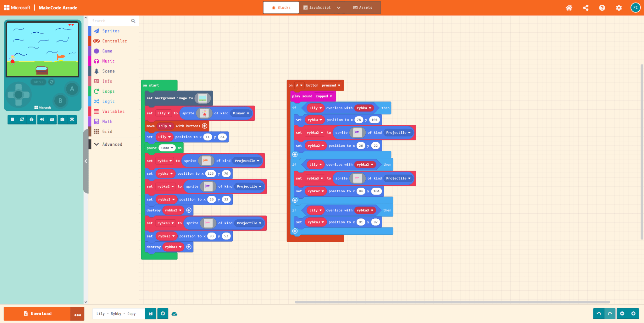
Task: Open more download options
Action: tap(78, 314)
